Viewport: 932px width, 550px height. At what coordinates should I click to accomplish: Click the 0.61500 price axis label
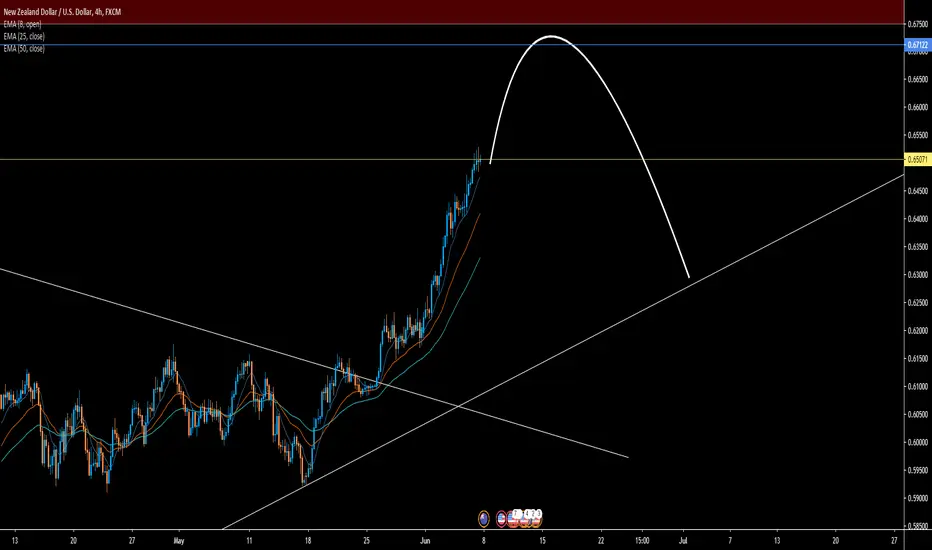tap(918, 359)
